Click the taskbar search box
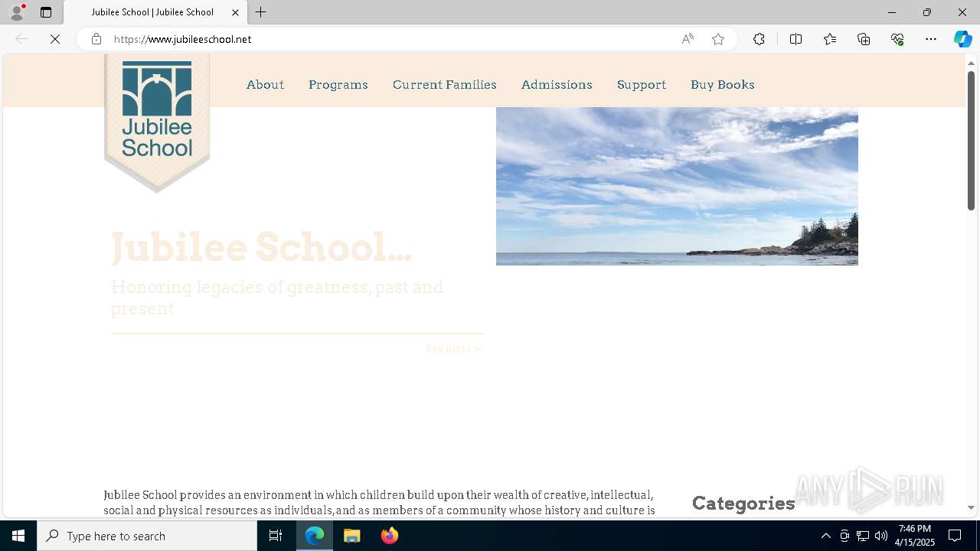The width and height of the screenshot is (980, 551). (147, 536)
